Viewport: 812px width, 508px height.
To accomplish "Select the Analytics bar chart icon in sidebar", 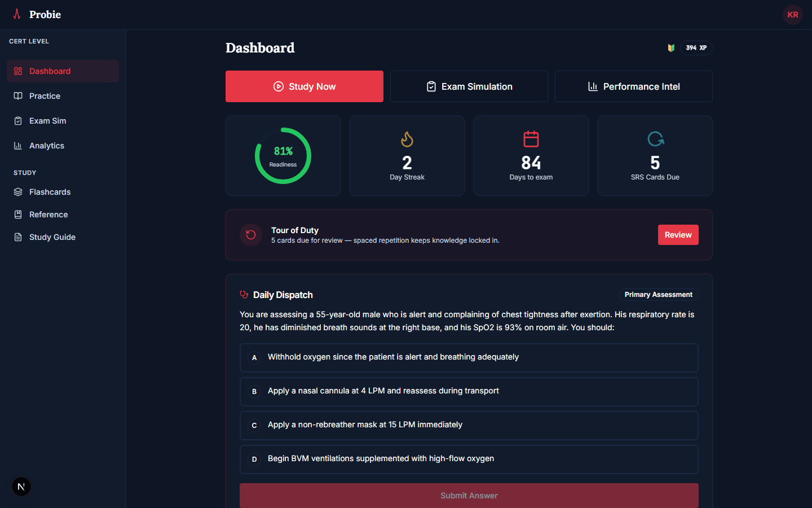I will (x=17, y=146).
